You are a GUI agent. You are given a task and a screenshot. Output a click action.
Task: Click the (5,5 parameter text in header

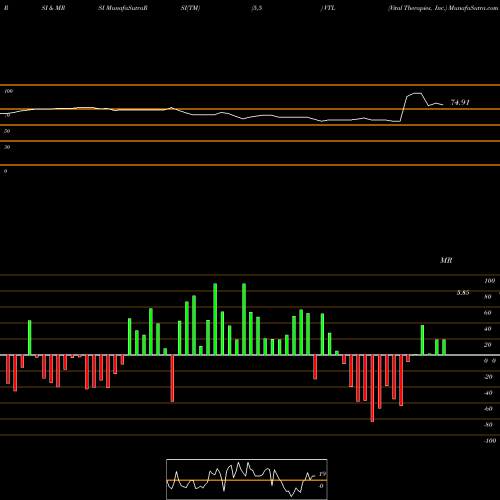(x=257, y=8)
